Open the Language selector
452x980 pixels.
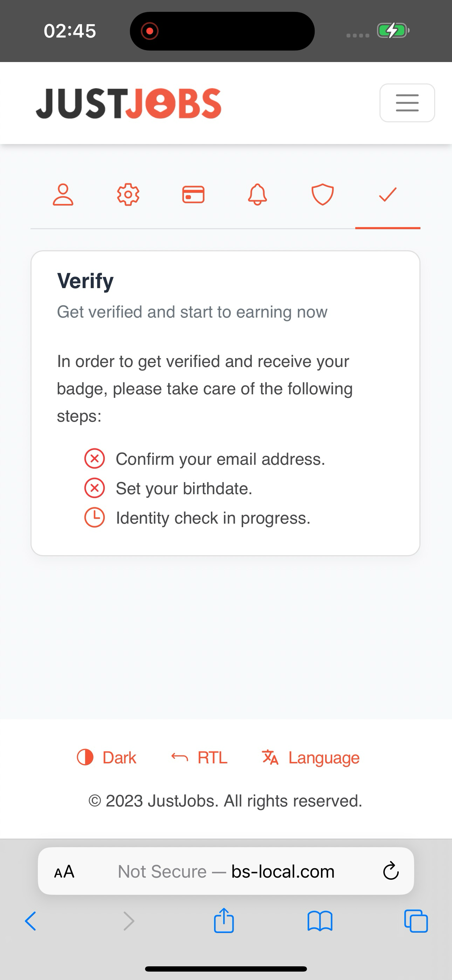pos(311,757)
